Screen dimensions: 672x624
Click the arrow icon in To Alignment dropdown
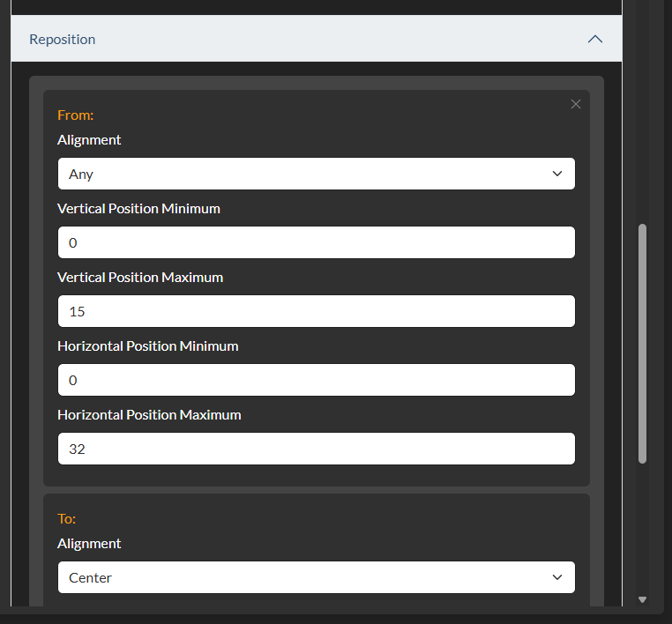pos(557,577)
